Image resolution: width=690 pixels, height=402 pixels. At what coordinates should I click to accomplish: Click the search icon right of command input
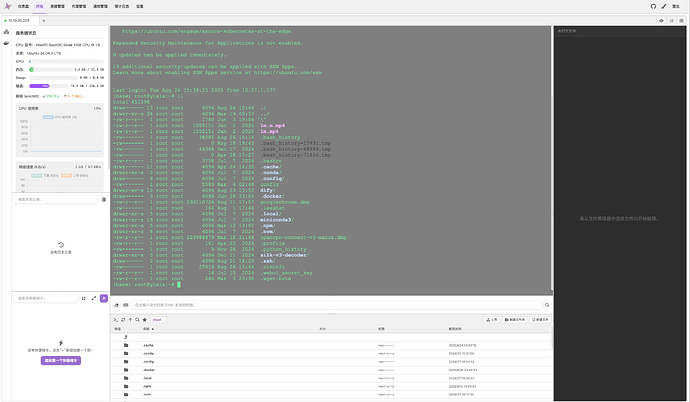point(547,305)
